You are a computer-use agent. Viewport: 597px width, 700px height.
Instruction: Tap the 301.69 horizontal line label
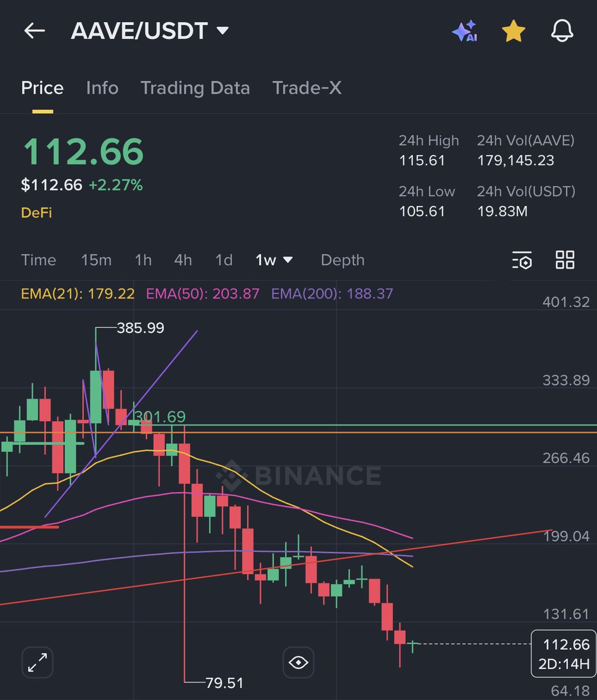[x=160, y=416]
